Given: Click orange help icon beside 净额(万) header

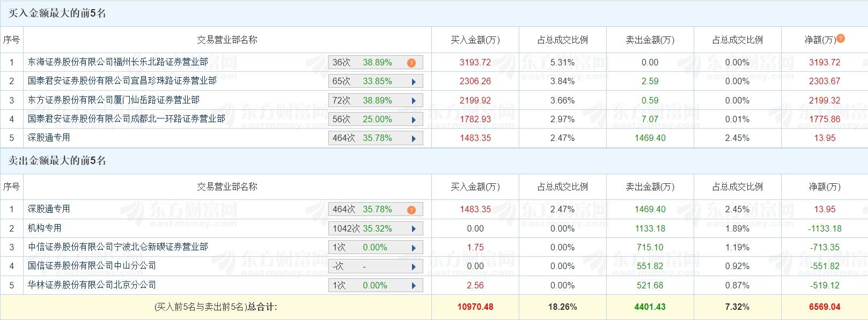Looking at the screenshot, I should [841, 38].
